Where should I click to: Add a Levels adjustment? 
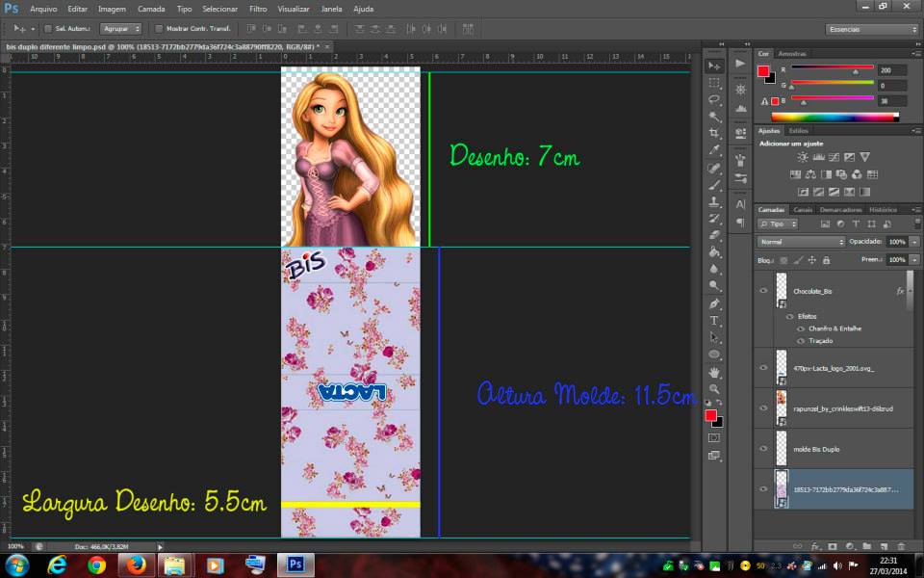click(818, 157)
